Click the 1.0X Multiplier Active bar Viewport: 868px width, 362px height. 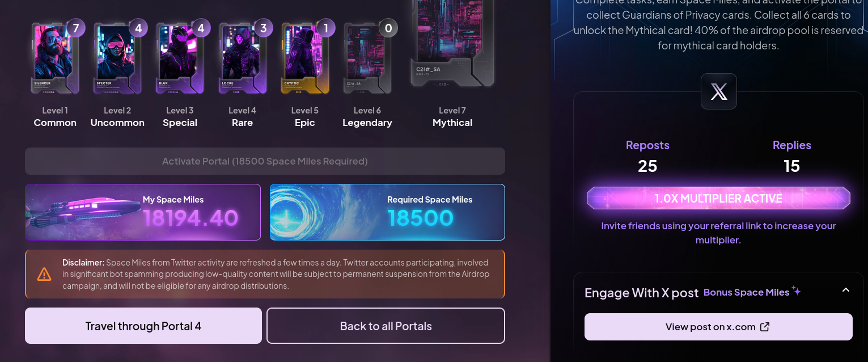click(x=718, y=198)
